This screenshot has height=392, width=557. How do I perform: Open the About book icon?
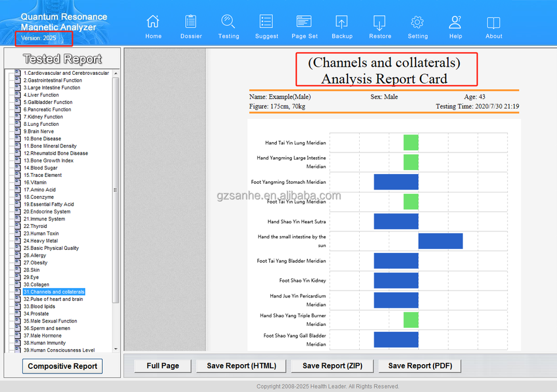click(494, 23)
